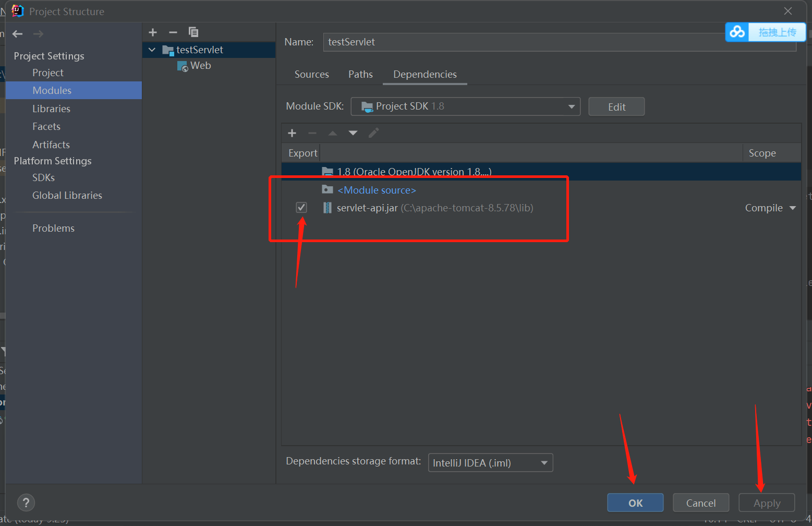
Task: Open Global Libraries settings
Action: tap(67, 195)
